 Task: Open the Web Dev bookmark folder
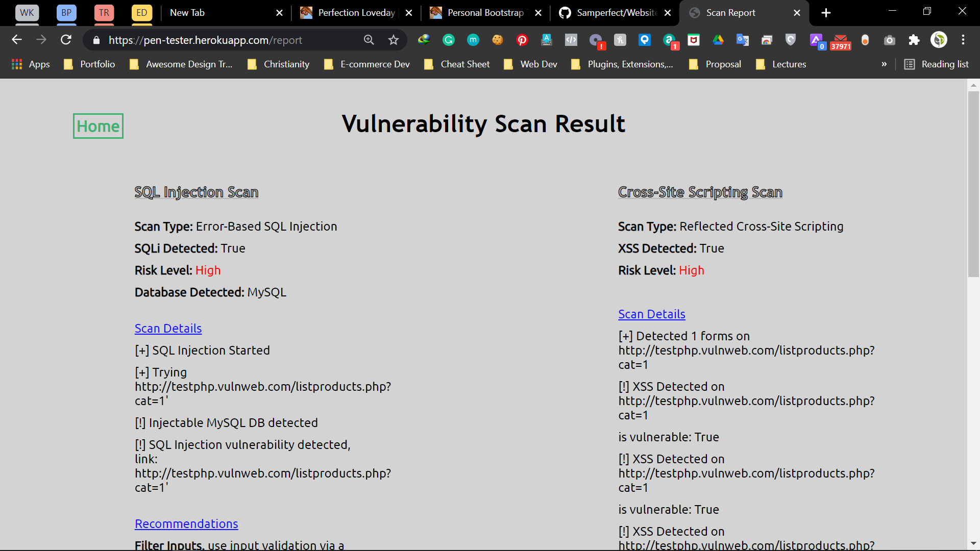[530, 64]
